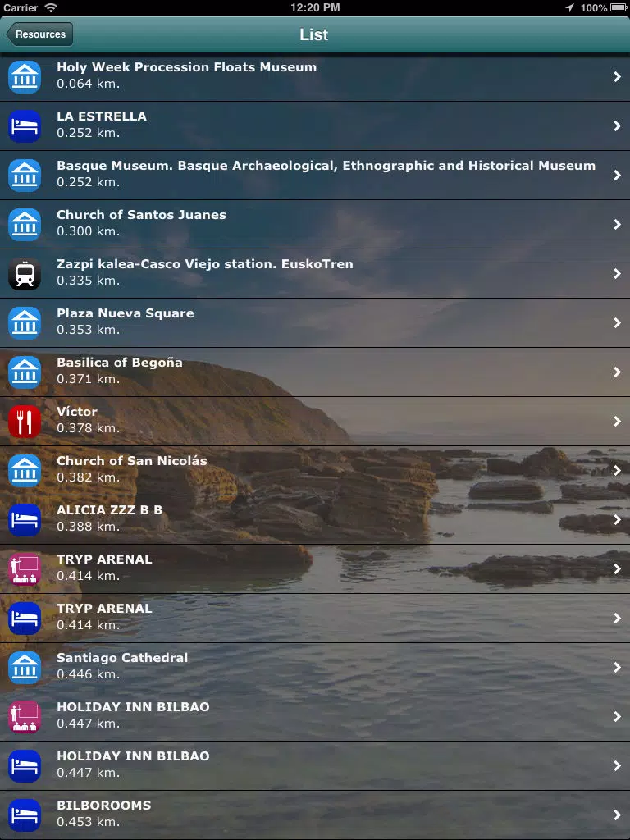
Task: Tap the location arrow icon in status bar
Action: tap(569, 7)
